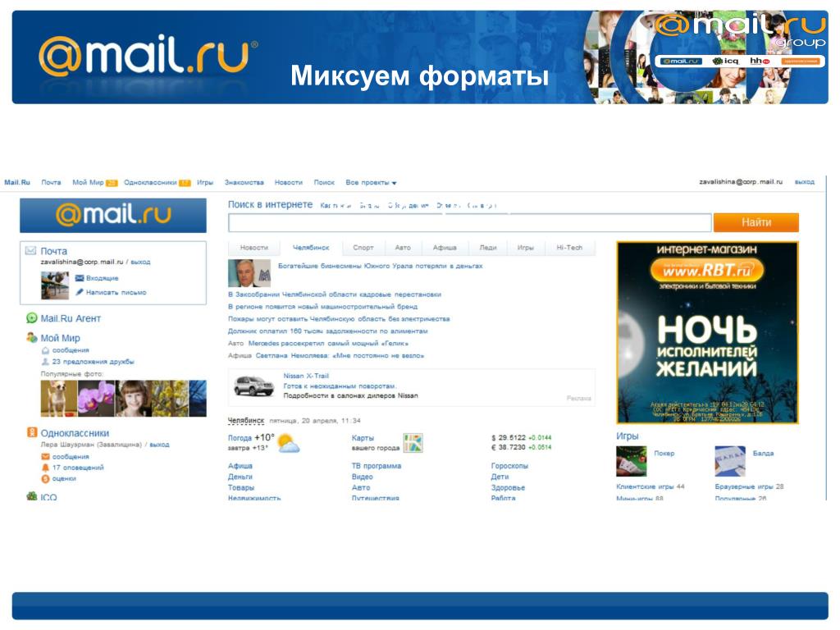Click Мой Мир сообщения icon

tap(46, 350)
